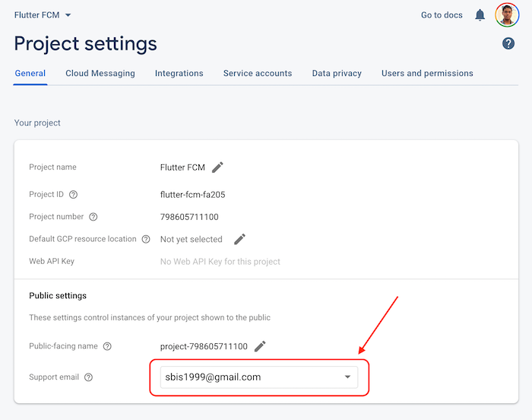The width and height of the screenshot is (532, 420).
Task: Show Project number help tooltip icon
Action: pos(93,217)
